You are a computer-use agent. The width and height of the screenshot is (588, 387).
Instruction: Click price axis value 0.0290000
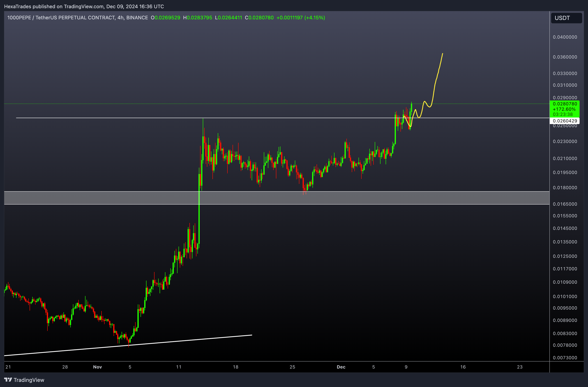pyautogui.click(x=565, y=98)
